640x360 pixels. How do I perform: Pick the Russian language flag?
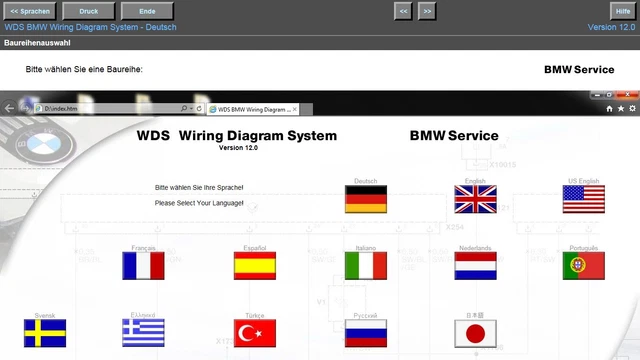(366, 333)
